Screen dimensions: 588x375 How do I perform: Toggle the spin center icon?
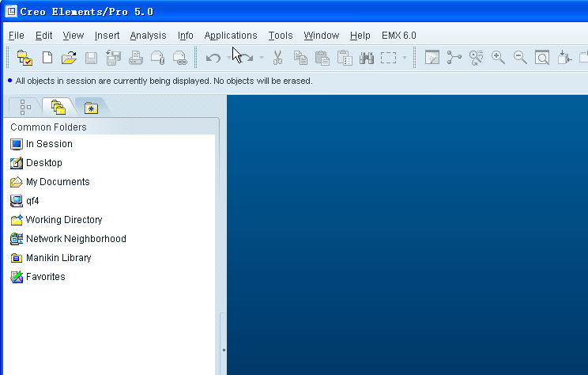(454, 58)
